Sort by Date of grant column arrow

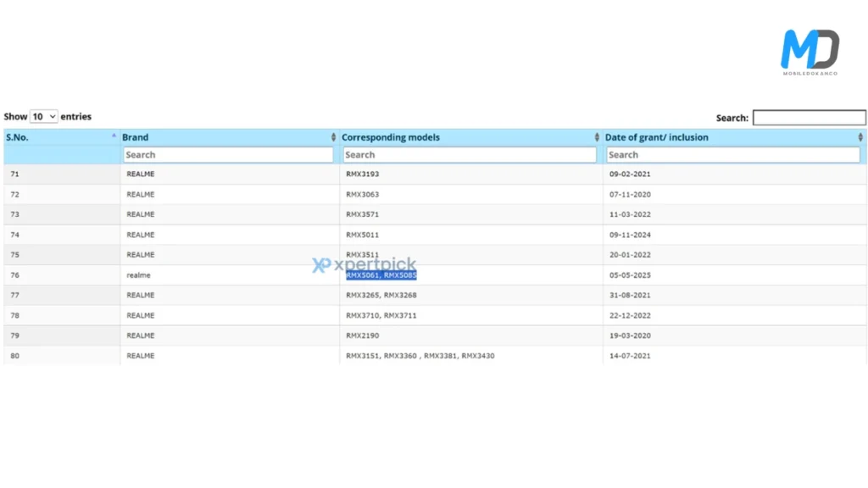pyautogui.click(x=860, y=137)
